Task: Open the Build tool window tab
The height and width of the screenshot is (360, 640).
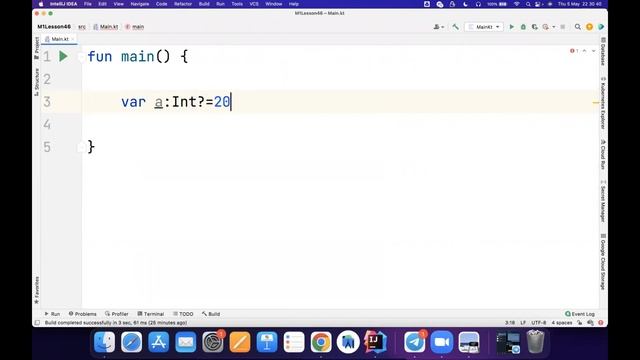Action: point(211,314)
